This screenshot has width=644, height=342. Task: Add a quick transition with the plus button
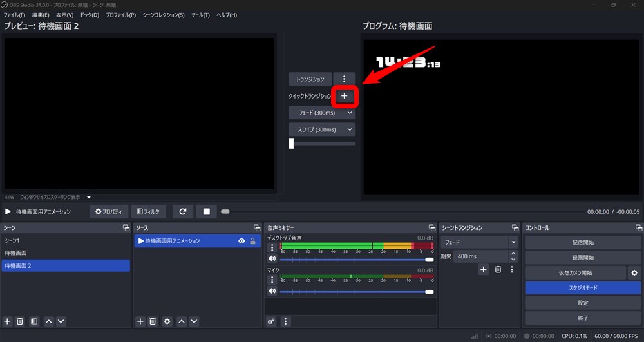[344, 96]
